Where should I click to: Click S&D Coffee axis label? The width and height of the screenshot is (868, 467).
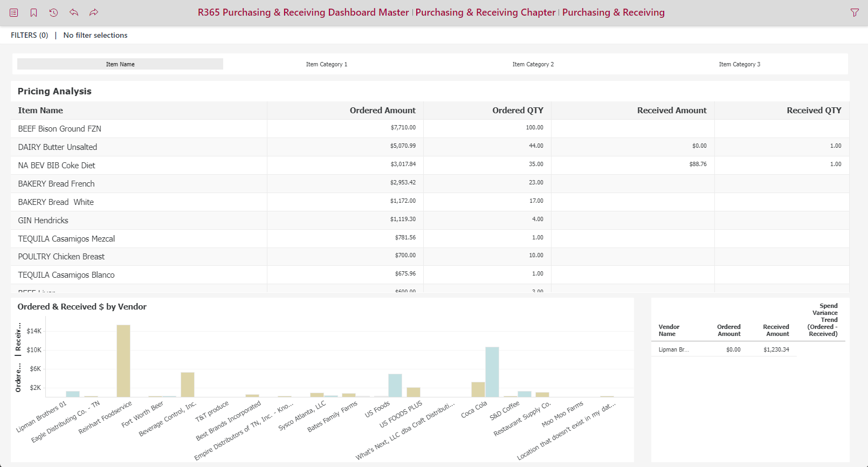coord(505,410)
